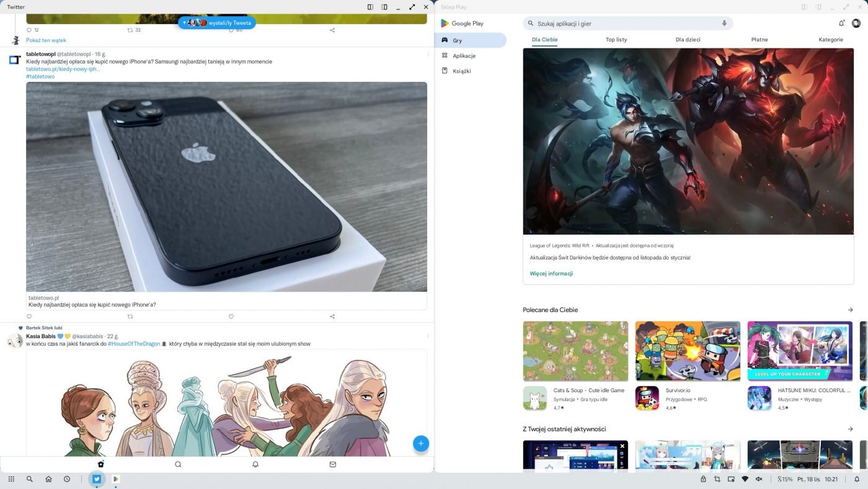
Task: Expand 'Polecane dla Ciebie' with the arrow
Action: [x=850, y=310]
